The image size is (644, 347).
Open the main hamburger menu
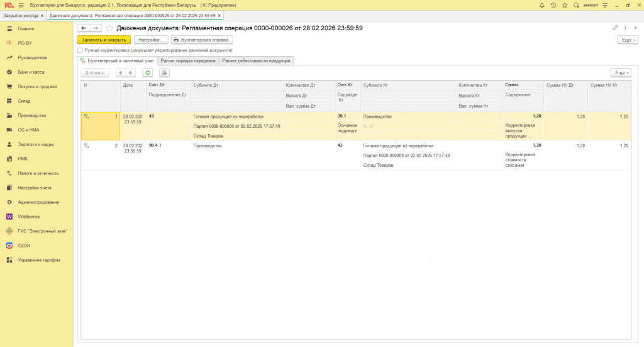(x=21, y=5)
